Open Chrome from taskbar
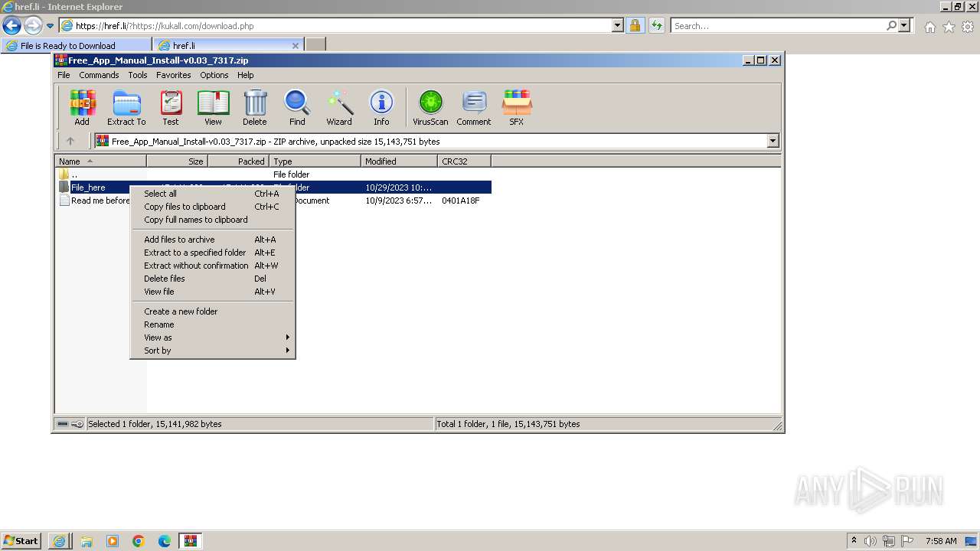Image resolution: width=980 pixels, height=551 pixels. 138,541
